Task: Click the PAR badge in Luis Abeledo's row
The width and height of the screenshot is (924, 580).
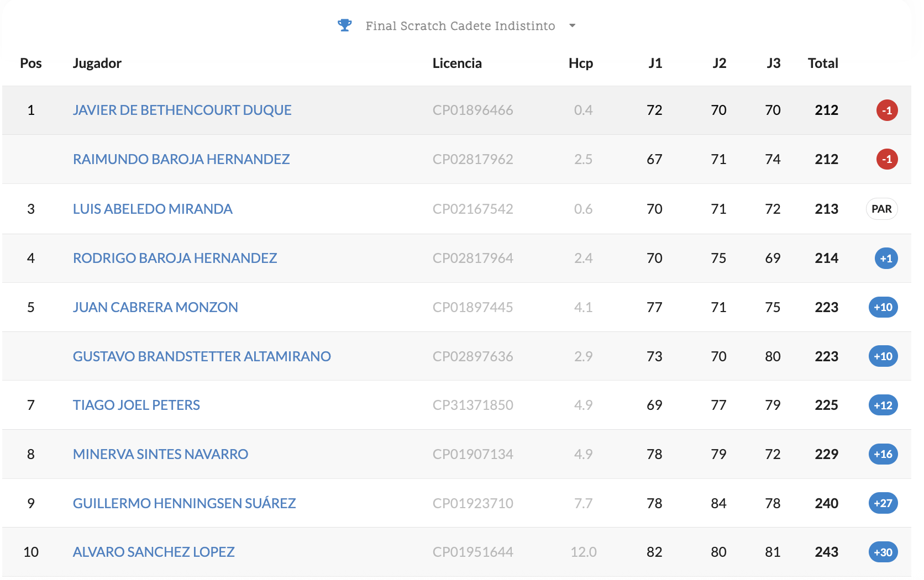Action: click(x=881, y=209)
